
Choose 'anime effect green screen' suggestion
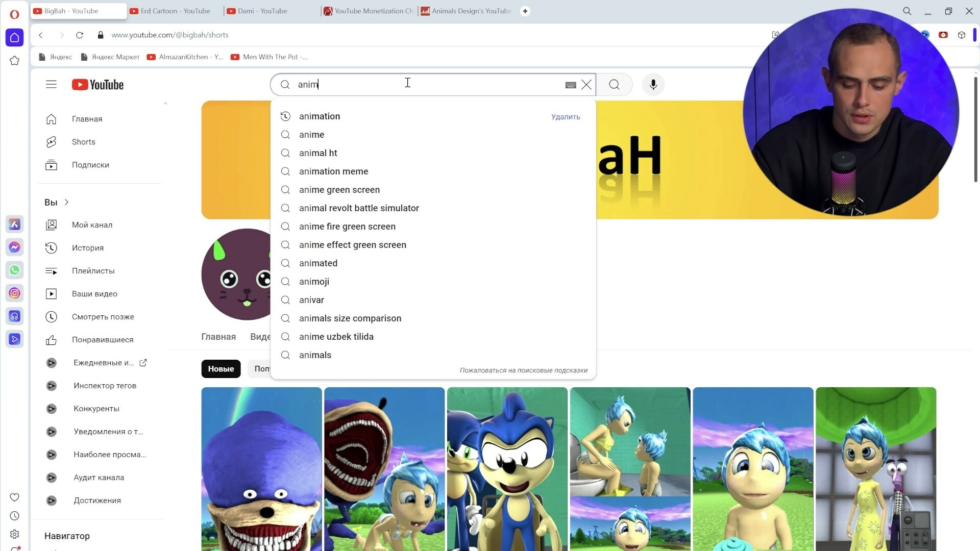[x=433, y=245]
